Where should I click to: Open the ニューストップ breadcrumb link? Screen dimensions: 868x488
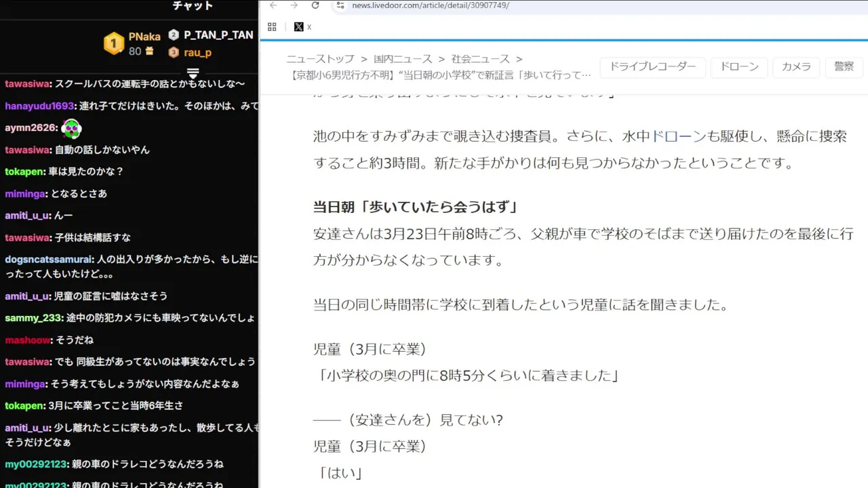tap(320, 59)
